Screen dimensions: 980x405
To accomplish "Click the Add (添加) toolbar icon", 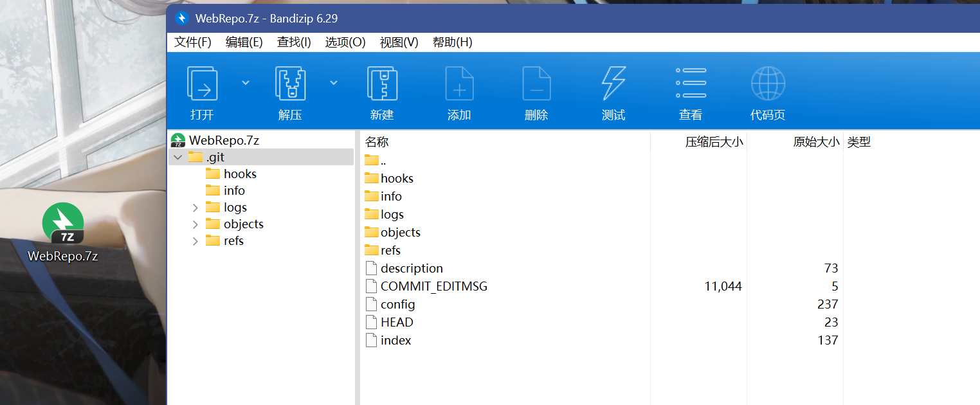I will click(x=459, y=84).
